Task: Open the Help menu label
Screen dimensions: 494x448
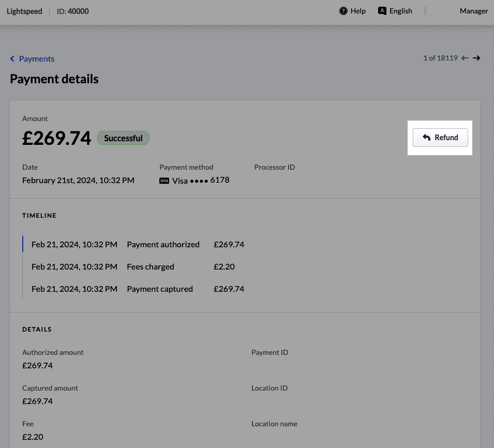Action: (358, 11)
